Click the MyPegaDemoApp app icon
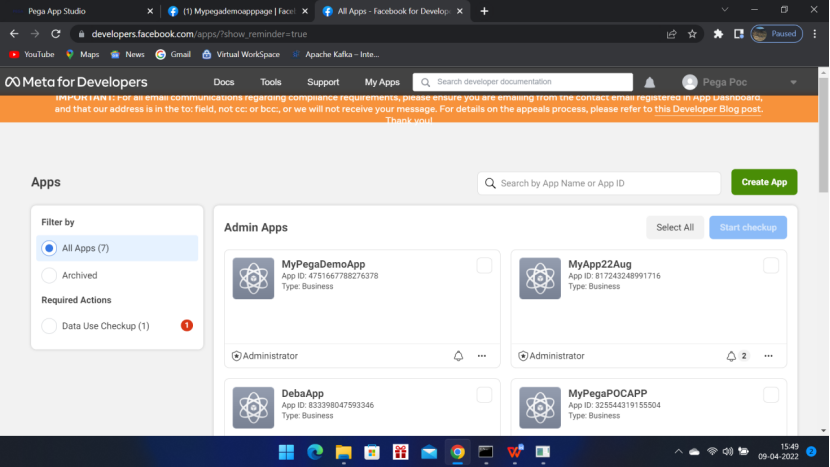This screenshot has width=830, height=467. pos(253,279)
